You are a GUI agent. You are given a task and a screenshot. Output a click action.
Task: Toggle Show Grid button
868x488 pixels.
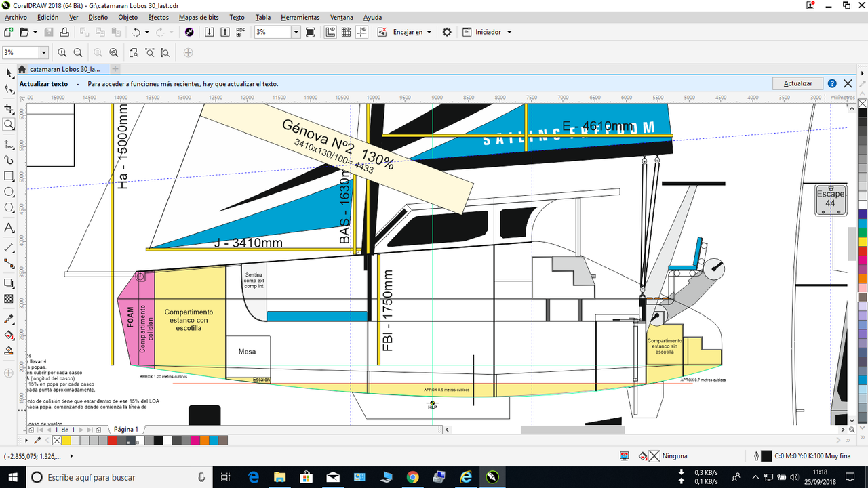coord(347,32)
